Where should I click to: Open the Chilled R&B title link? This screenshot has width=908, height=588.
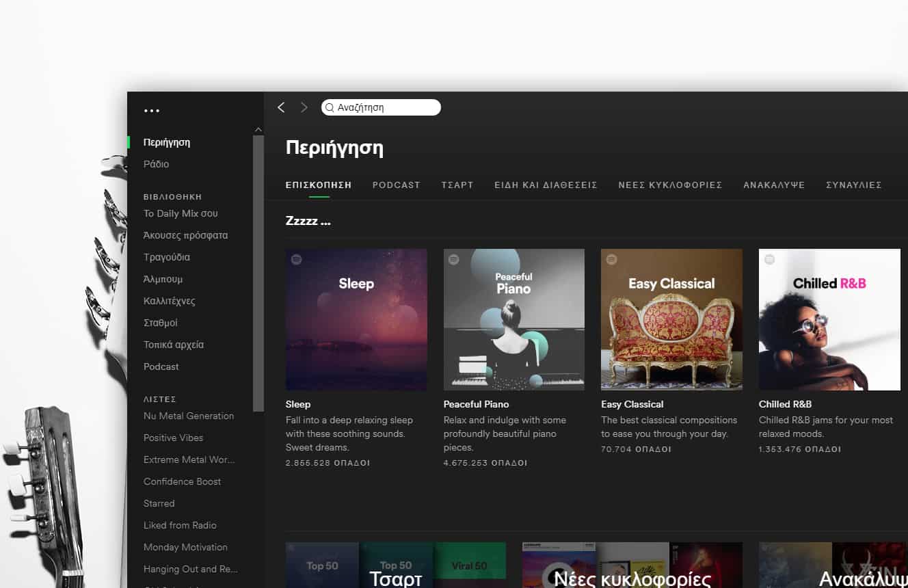(x=786, y=404)
